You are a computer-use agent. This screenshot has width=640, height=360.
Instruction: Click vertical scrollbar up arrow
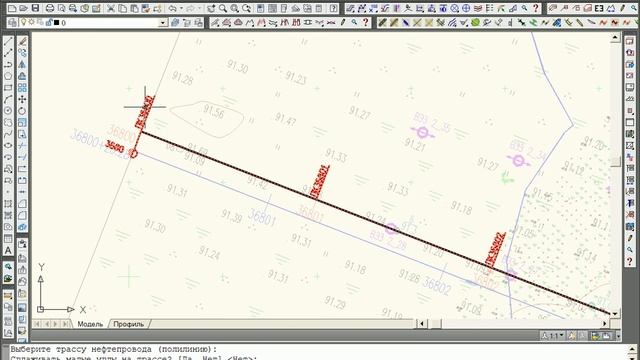pyautogui.click(x=616, y=38)
